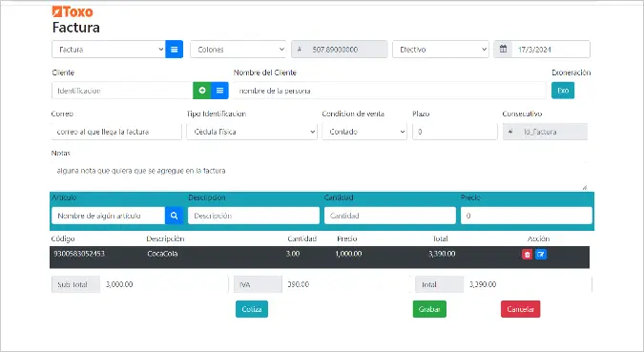Focus the Correo email field

point(116,132)
